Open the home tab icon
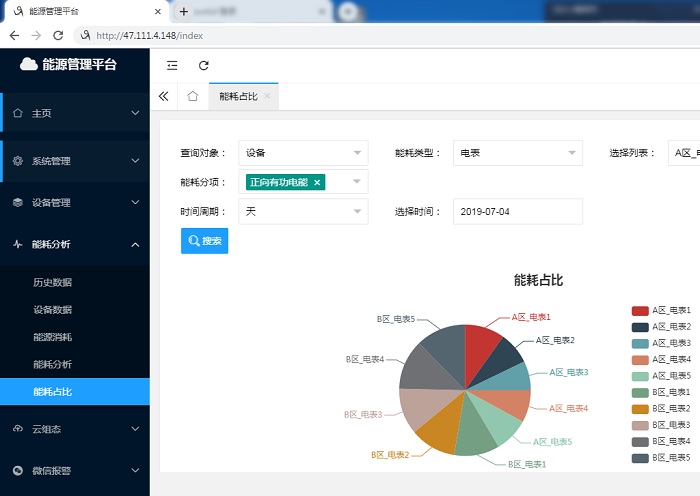Viewport: 700px width, 496px height. point(193,96)
